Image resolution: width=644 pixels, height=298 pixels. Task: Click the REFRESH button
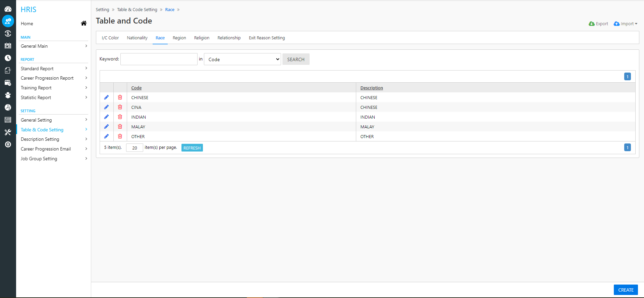(x=192, y=148)
